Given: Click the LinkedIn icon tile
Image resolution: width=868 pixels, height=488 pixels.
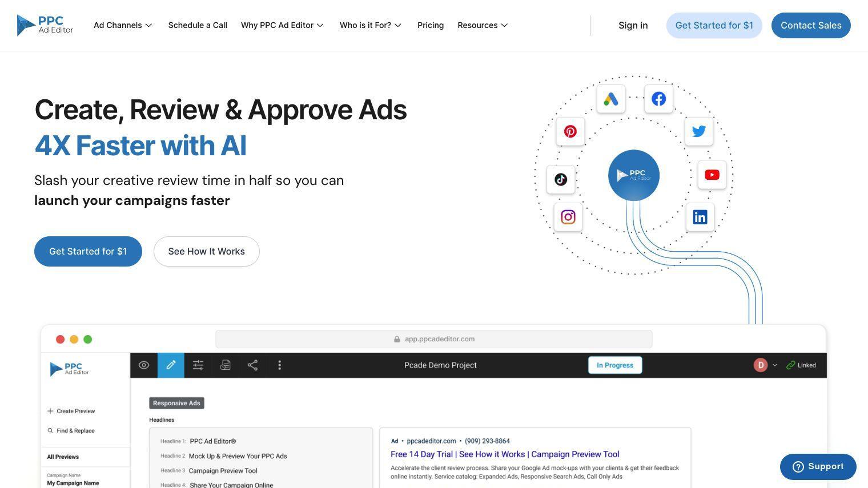Looking at the screenshot, I should tap(700, 217).
